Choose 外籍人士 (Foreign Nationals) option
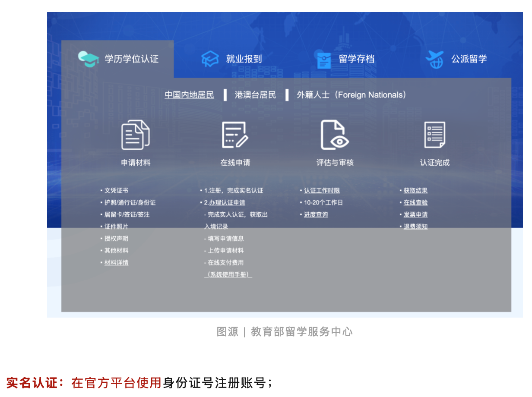 (351, 95)
